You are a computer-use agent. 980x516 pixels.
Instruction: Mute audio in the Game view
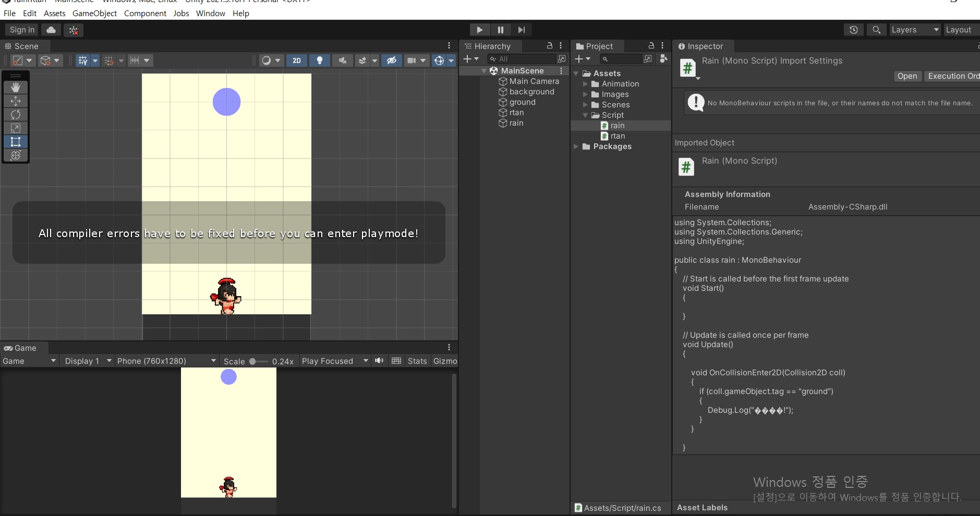(379, 361)
